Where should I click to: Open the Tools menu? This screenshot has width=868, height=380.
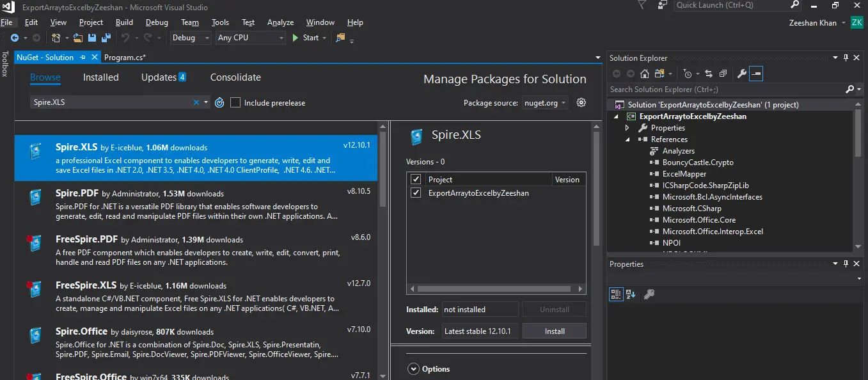pos(220,22)
